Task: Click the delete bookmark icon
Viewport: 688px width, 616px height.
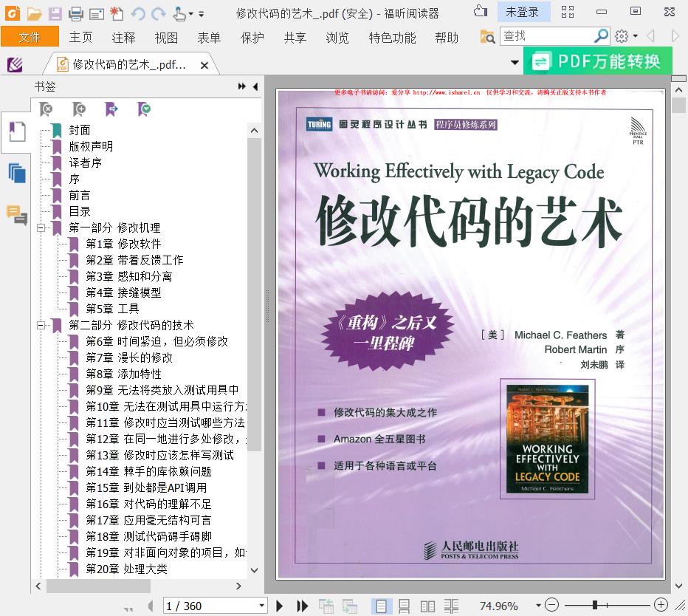Action: (x=46, y=109)
